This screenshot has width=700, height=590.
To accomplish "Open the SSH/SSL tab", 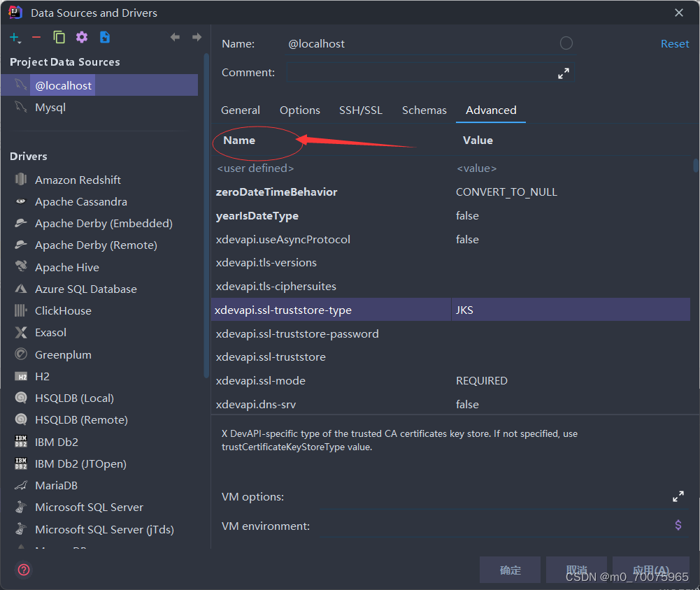I will click(x=360, y=110).
